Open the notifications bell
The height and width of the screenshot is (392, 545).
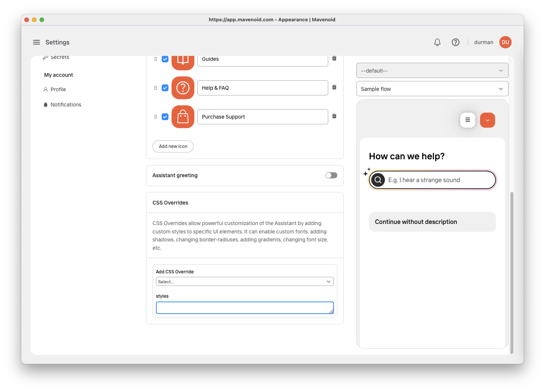[437, 42]
